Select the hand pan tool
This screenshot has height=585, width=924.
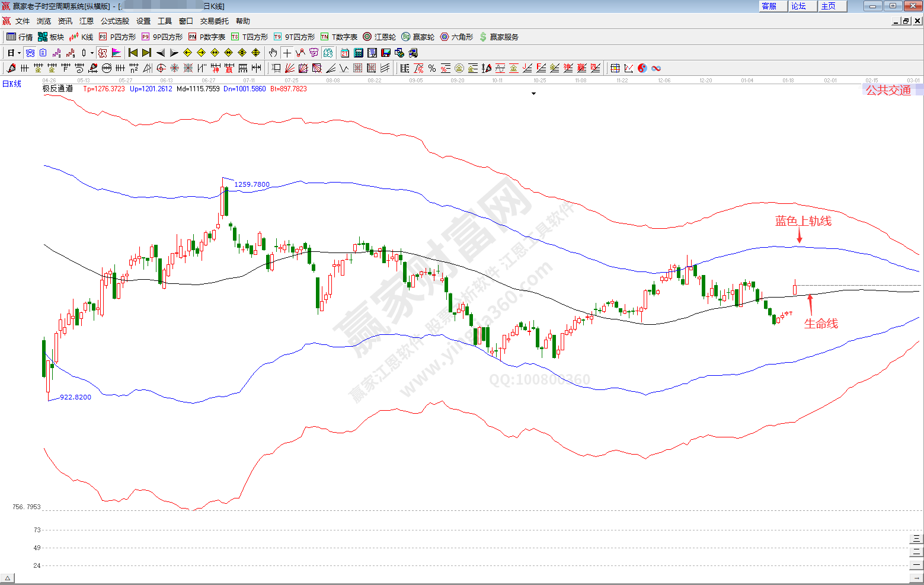click(x=273, y=53)
